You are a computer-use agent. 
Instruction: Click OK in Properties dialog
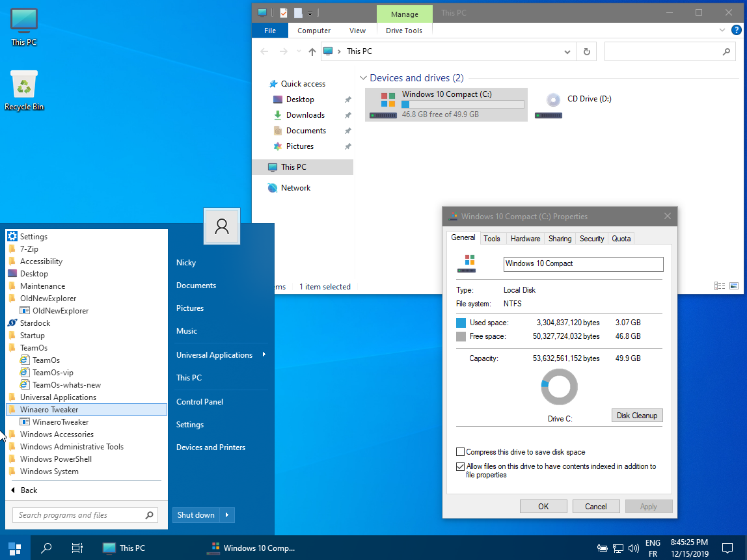point(543,506)
